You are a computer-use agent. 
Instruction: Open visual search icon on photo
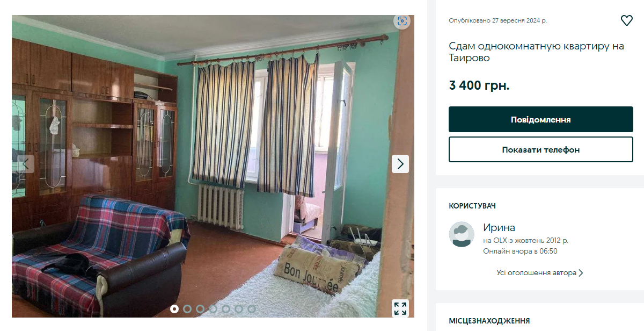pyautogui.click(x=401, y=21)
